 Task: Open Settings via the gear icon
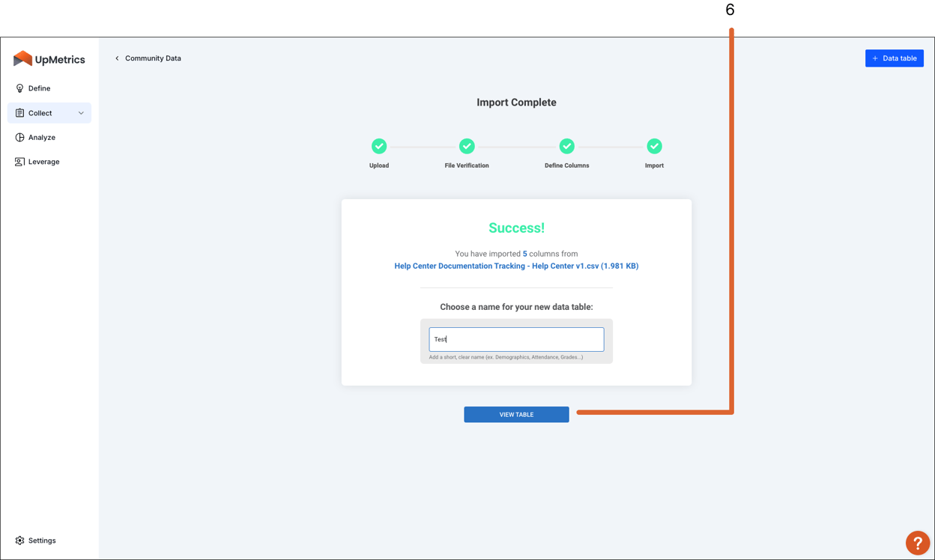pyautogui.click(x=18, y=540)
